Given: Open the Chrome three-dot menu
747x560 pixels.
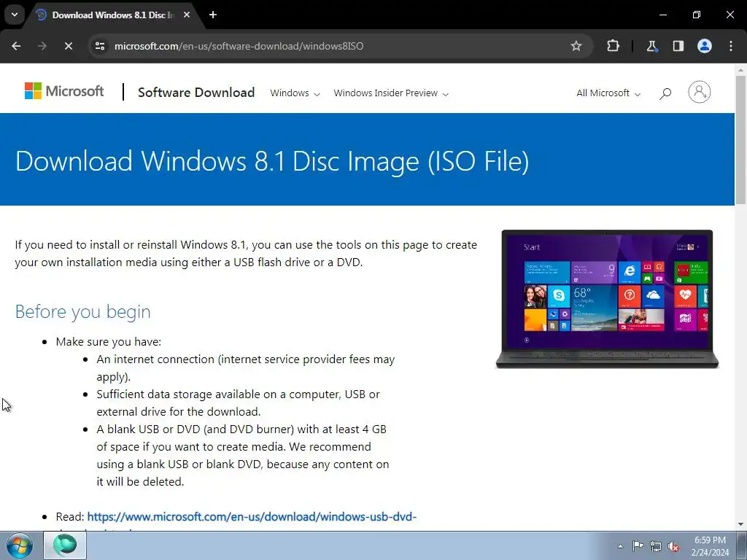Looking at the screenshot, I should (731, 46).
